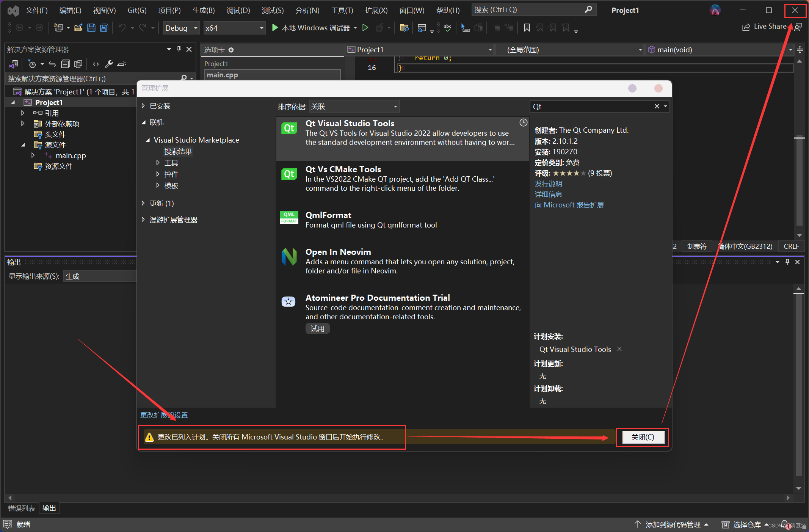
Task: Click the Save All icon
Action: point(104,28)
